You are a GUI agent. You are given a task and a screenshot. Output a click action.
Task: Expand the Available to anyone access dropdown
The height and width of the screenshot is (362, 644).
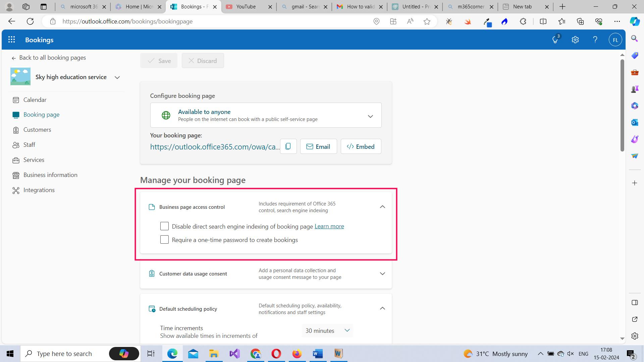point(371,116)
